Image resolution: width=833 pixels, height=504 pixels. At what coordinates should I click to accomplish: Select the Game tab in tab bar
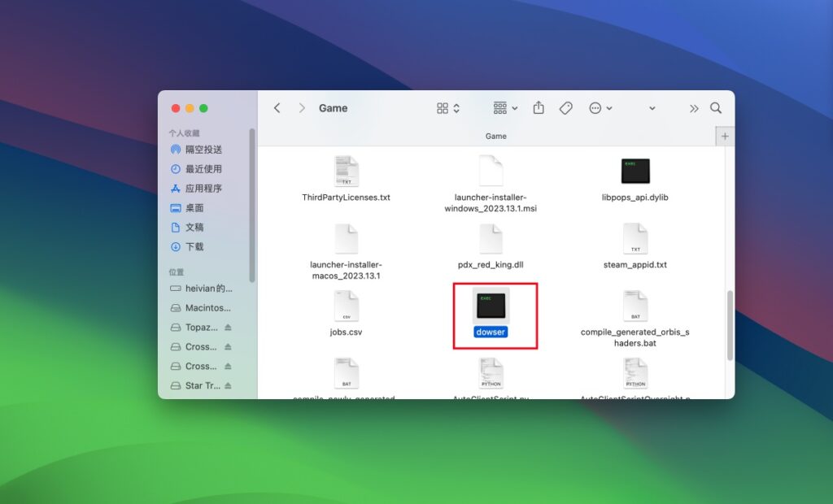pos(495,136)
